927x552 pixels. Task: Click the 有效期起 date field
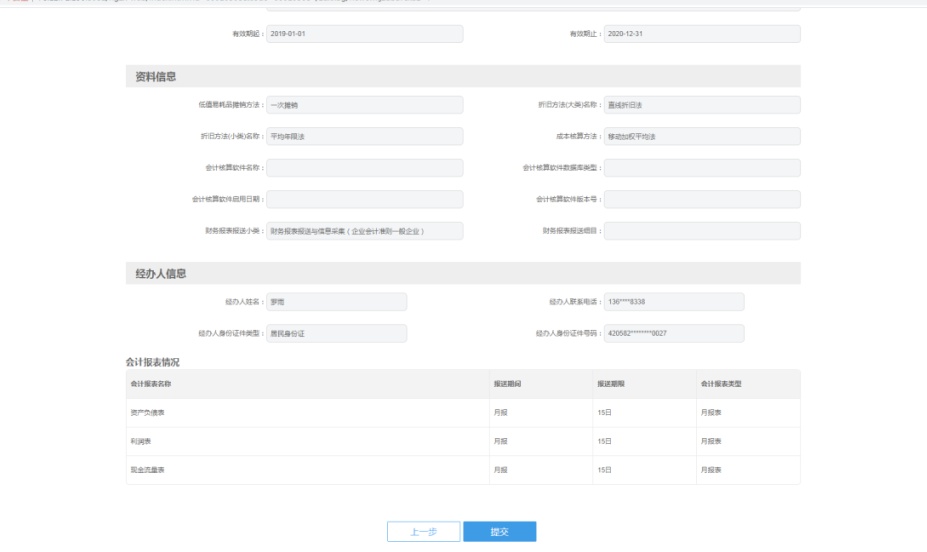click(x=365, y=34)
